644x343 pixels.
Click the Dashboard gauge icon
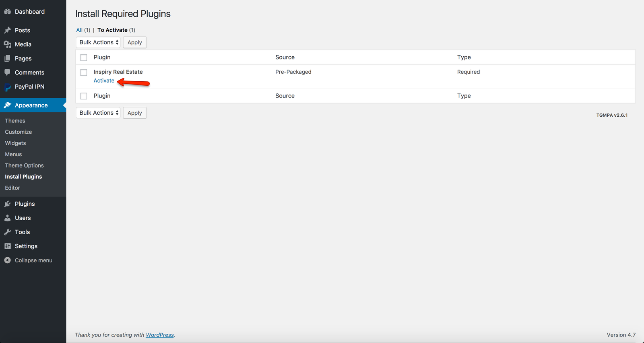7,12
